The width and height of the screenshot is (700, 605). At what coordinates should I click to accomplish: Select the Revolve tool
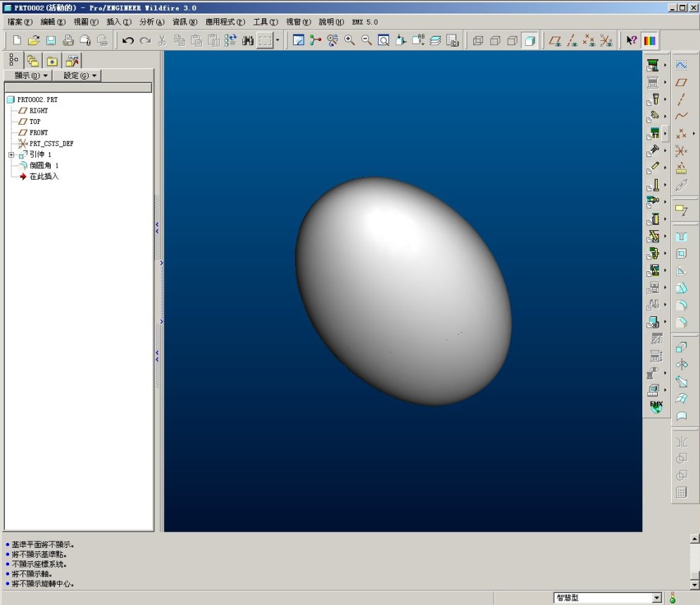681,364
